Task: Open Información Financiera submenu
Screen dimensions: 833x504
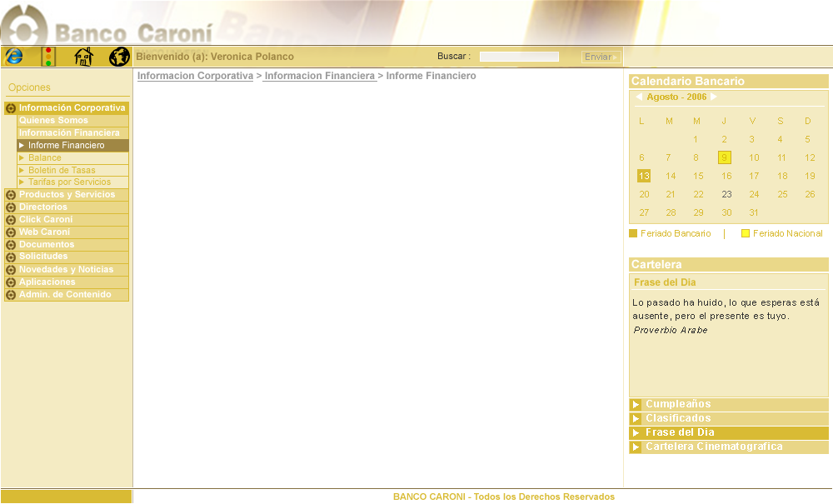Action: point(72,132)
